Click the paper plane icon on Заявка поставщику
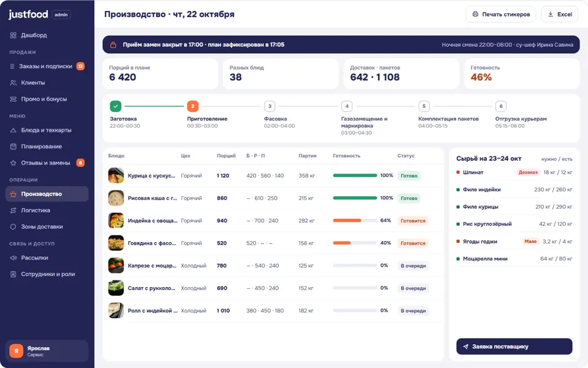Screen dimensions: 588x368 466,347
